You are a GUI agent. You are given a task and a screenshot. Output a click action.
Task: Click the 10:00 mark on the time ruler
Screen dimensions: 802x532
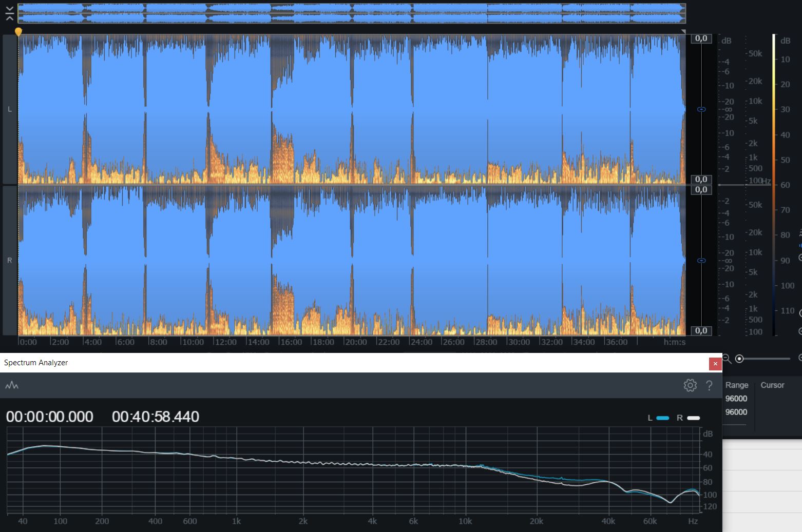click(193, 342)
